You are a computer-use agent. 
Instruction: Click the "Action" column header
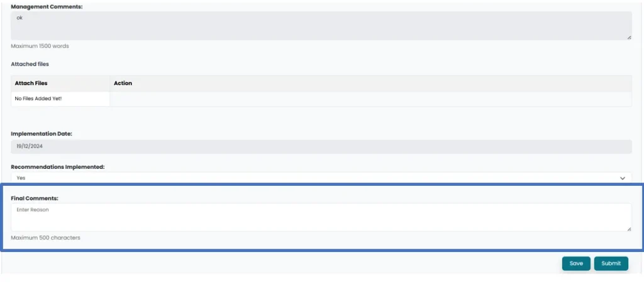[x=123, y=83]
